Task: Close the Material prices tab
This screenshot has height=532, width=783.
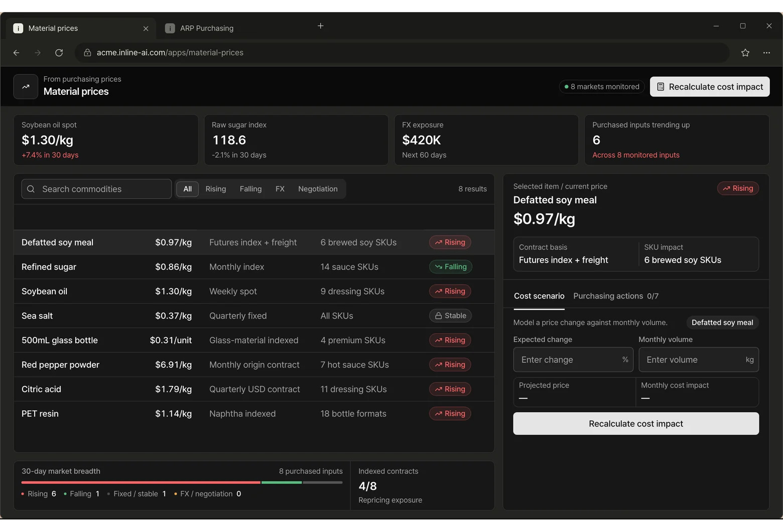Action: click(x=146, y=29)
